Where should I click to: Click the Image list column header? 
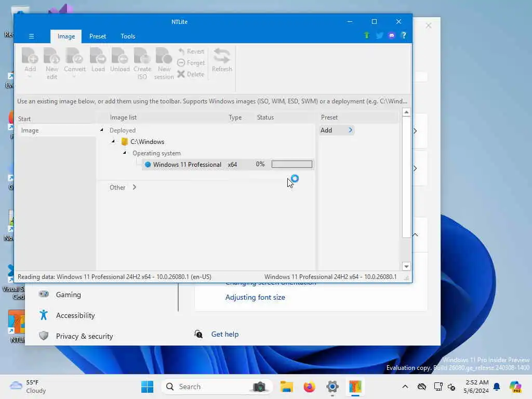(123, 117)
